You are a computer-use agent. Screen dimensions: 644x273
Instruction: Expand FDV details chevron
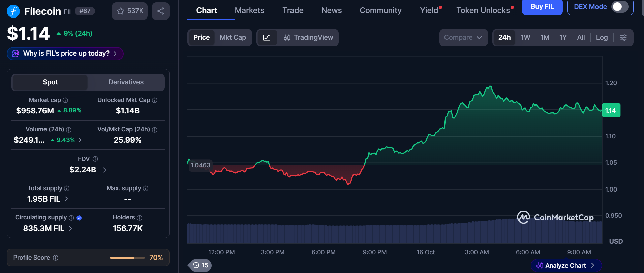[105, 170]
